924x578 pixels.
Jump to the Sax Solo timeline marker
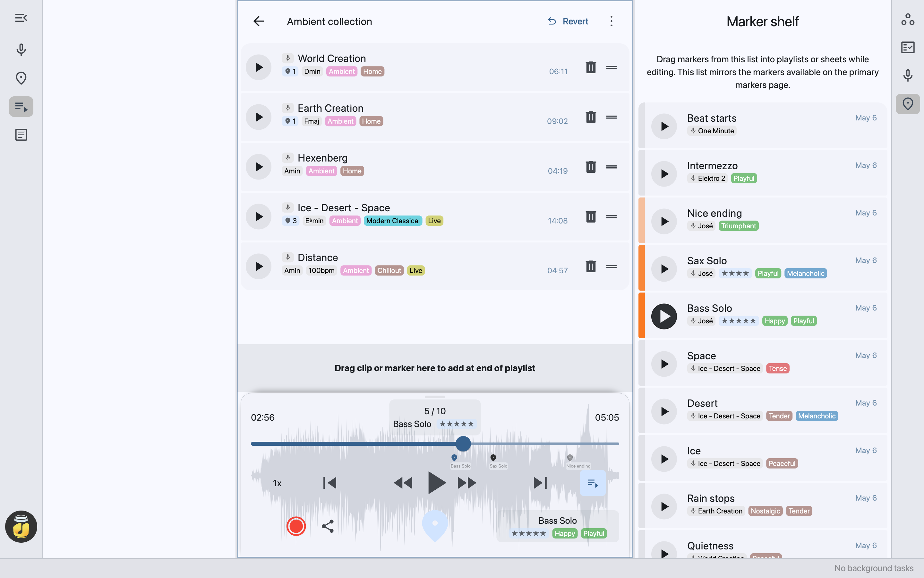[493, 458]
